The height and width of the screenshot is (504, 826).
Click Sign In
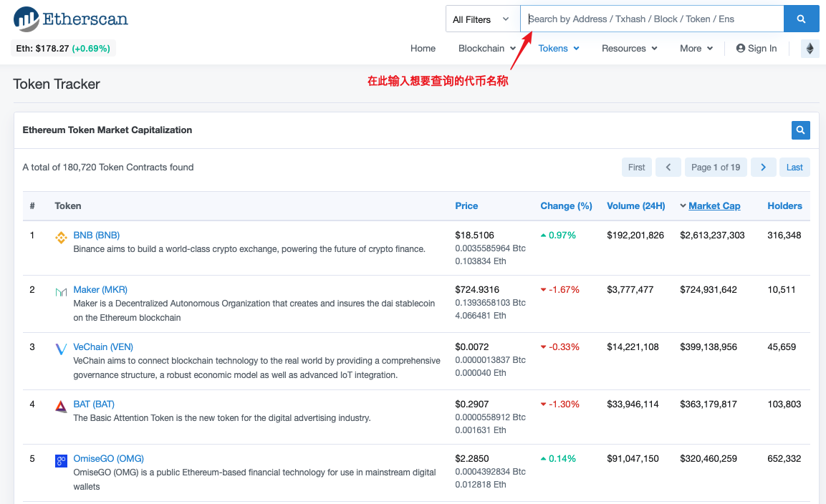757,49
